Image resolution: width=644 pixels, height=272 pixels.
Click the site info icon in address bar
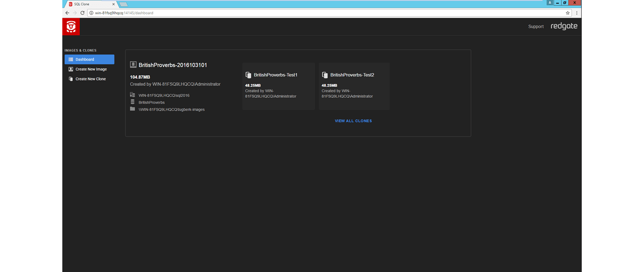click(91, 12)
